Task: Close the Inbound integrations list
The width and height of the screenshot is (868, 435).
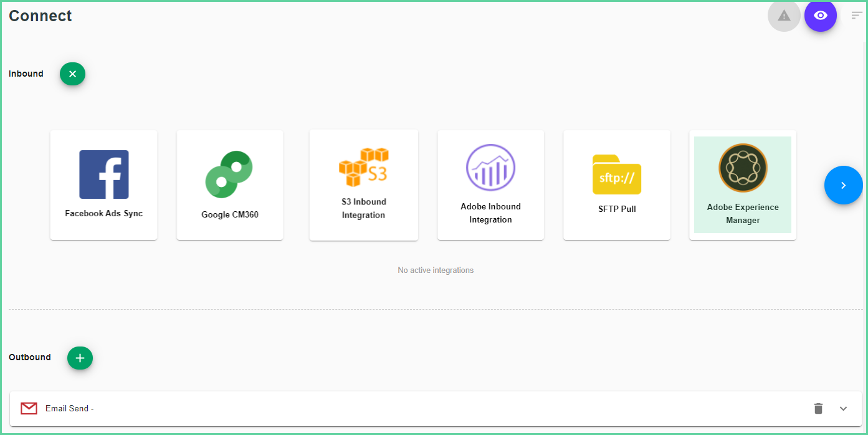Action: click(x=72, y=74)
